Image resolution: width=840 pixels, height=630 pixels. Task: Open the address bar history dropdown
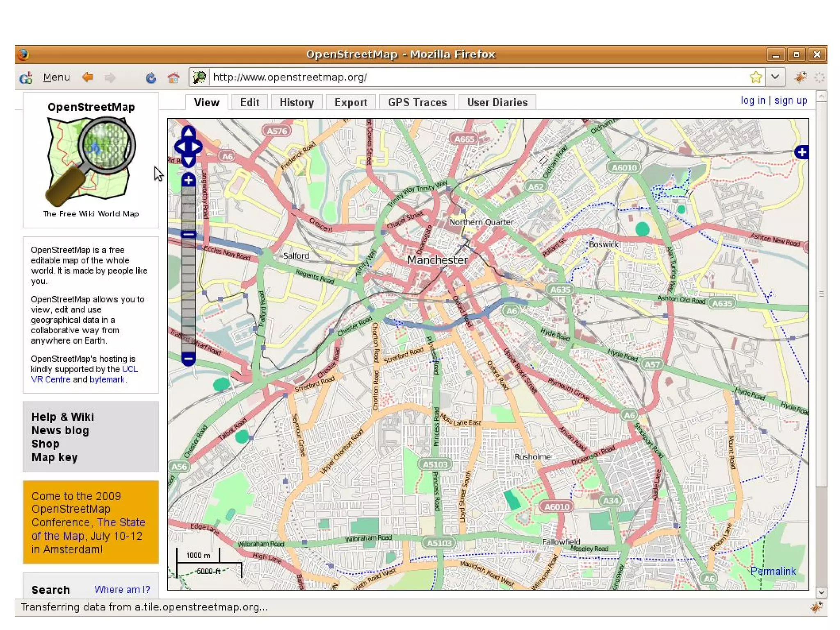point(775,77)
